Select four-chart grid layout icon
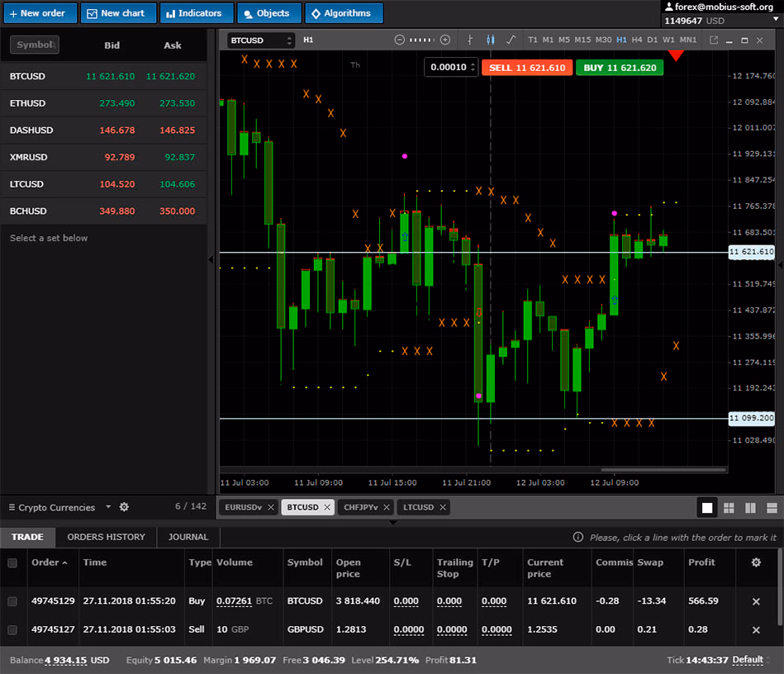Image resolution: width=784 pixels, height=674 pixels. point(729,508)
